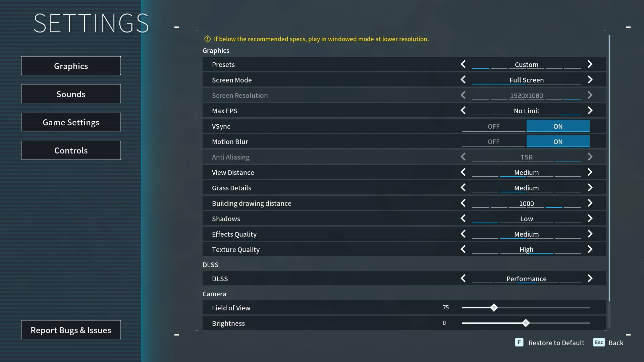
Task: Open the Sounds settings tab
Action: (71, 94)
